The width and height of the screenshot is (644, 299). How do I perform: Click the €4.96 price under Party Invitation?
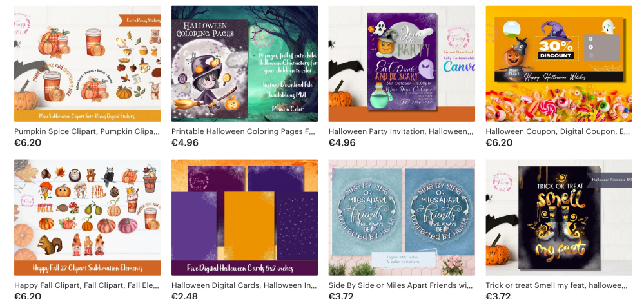342,143
